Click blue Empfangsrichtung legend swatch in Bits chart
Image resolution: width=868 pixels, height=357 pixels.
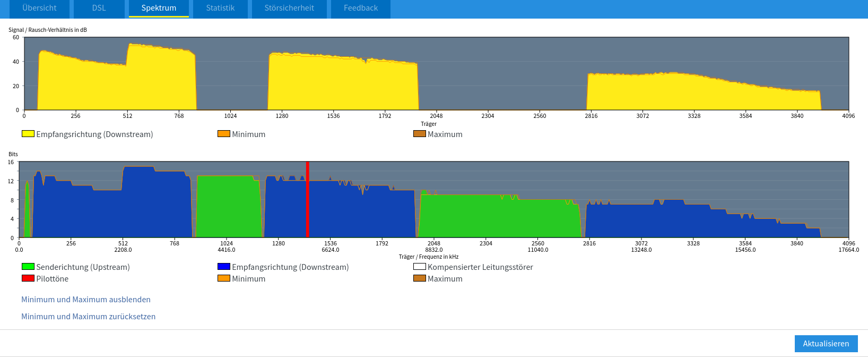[x=224, y=267]
